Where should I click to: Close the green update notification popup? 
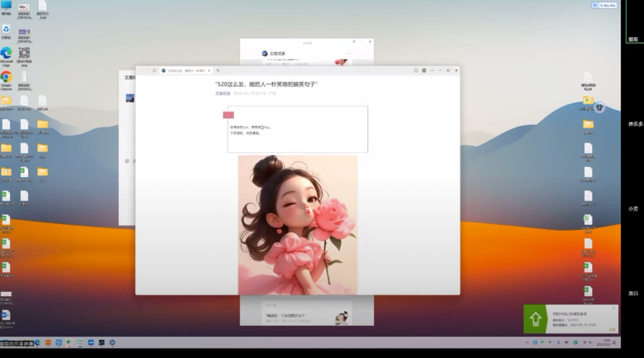tap(614, 308)
